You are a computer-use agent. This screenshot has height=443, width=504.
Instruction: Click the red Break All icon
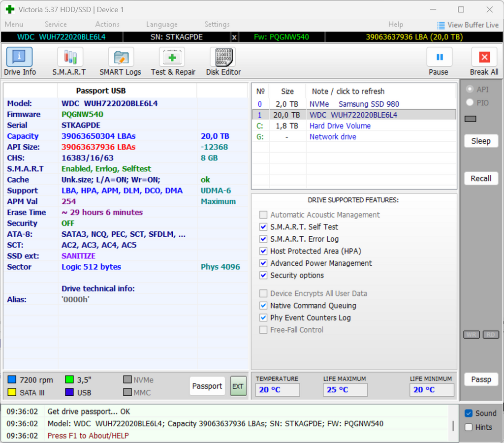coord(484,57)
